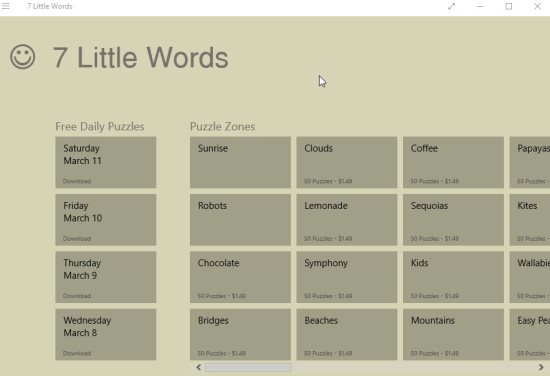Open the Sunrise puzzle zone
Image resolution: width=550 pixels, height=376 pixels.
coord(240,162)
